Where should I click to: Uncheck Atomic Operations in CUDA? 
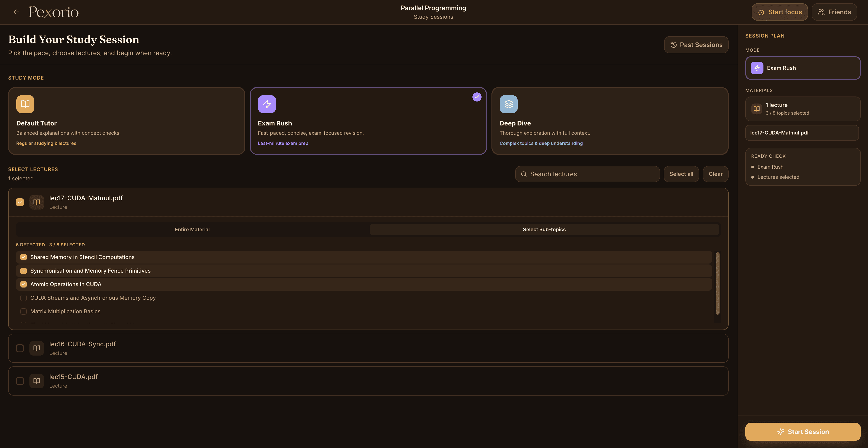tap(24, 284)
